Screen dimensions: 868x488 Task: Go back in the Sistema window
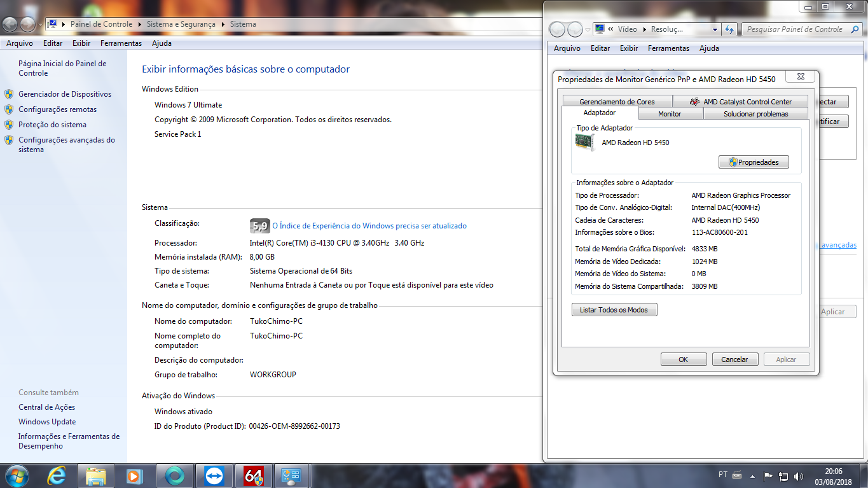pyautogui.click(x=11, y=24)
